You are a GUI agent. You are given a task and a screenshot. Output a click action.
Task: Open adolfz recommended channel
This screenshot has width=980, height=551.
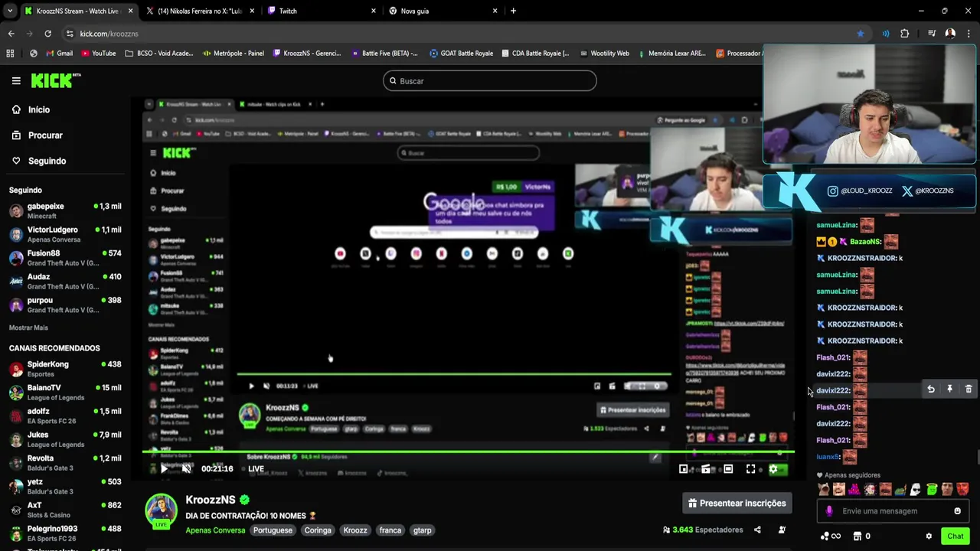pyautogui.click(x=65, y=416)
